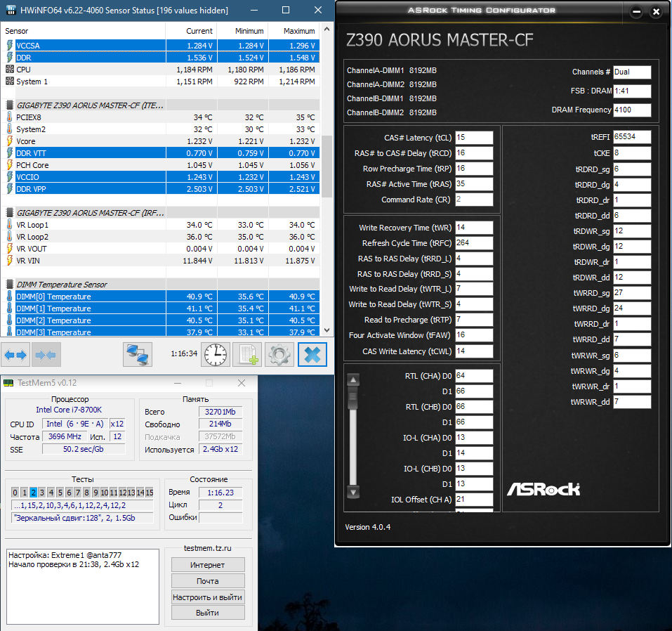Click Настроить и выйти button

pos(208,597)
